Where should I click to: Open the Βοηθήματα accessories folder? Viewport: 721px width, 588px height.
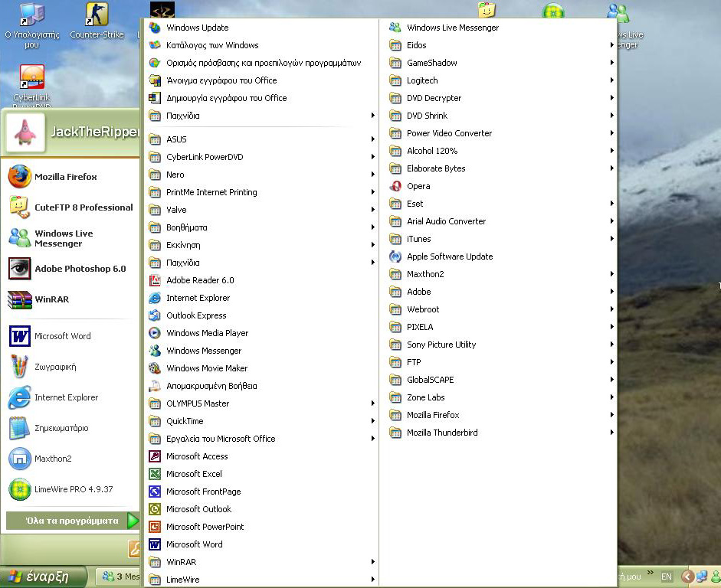[x=261, y=227]
